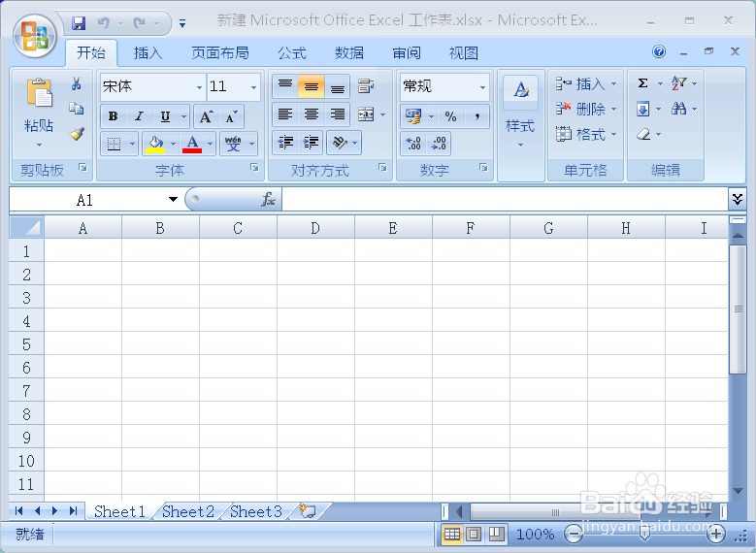Open the 插入 ribbon tab
The image size is (756, 553).
[x=148, y=52]
